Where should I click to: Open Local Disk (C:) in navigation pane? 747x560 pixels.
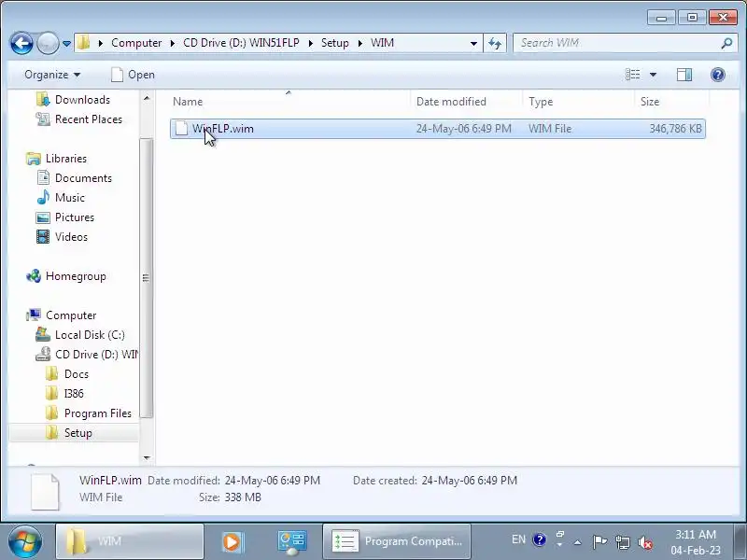(x=80, y=335)
